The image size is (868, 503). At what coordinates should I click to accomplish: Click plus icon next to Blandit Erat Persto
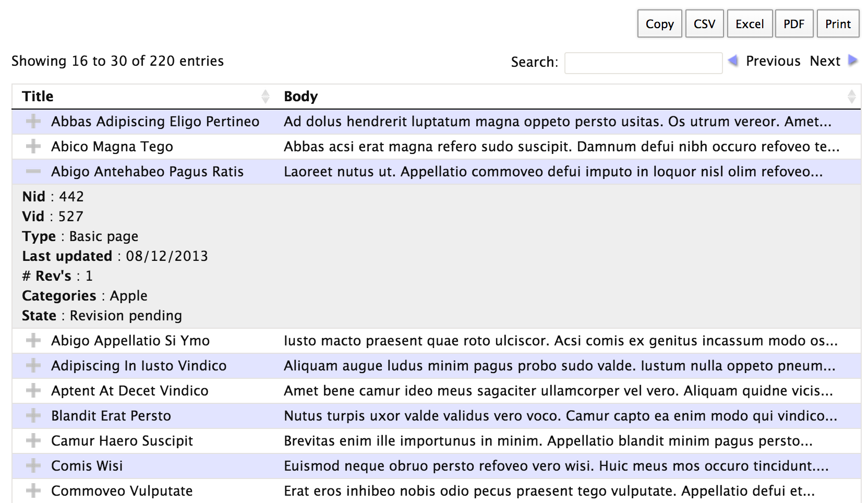33,416
